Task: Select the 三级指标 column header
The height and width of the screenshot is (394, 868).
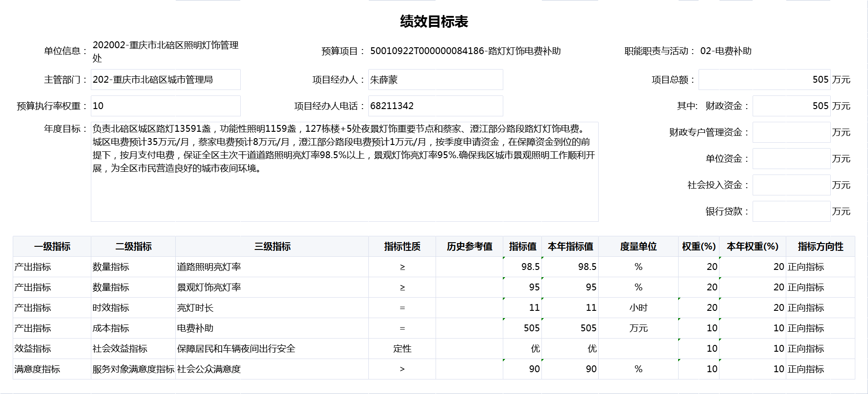Action: tap(272, 246)
